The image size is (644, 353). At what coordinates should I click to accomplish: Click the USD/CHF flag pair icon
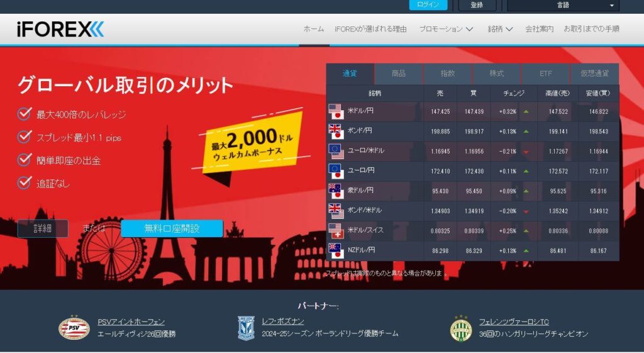[x=336, y=230]
